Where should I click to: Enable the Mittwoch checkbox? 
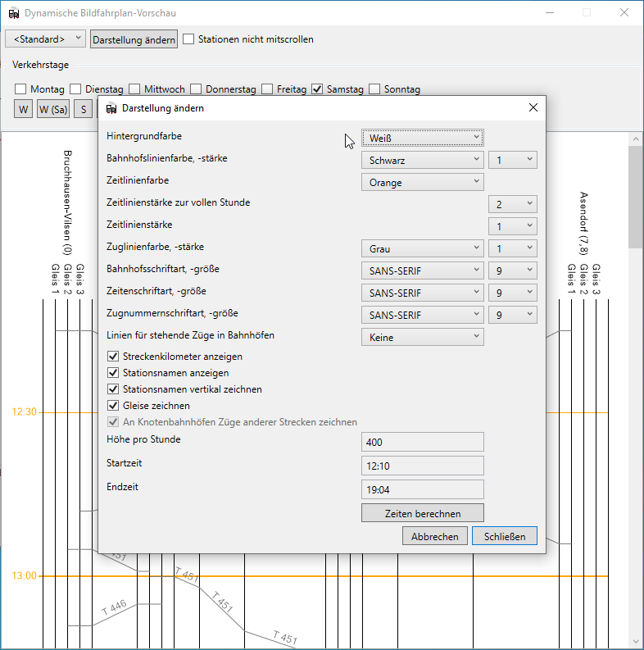click(134, 89)
